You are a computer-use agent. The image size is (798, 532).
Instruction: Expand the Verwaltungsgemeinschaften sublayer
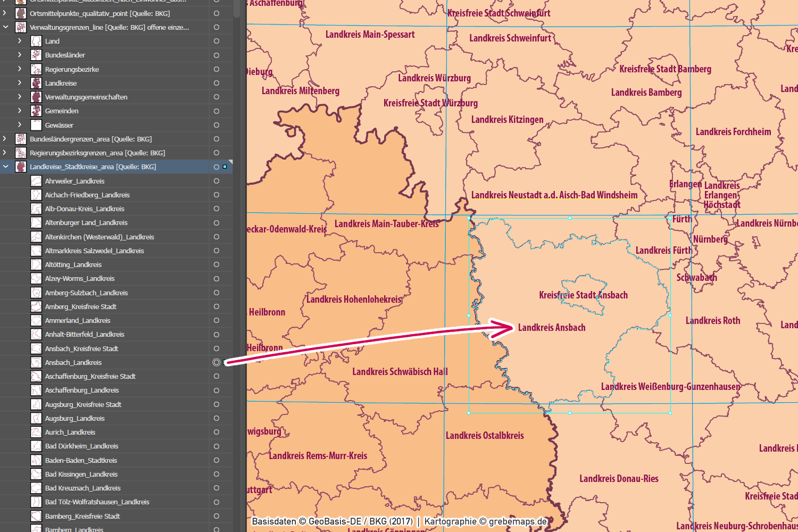(20, 97)
